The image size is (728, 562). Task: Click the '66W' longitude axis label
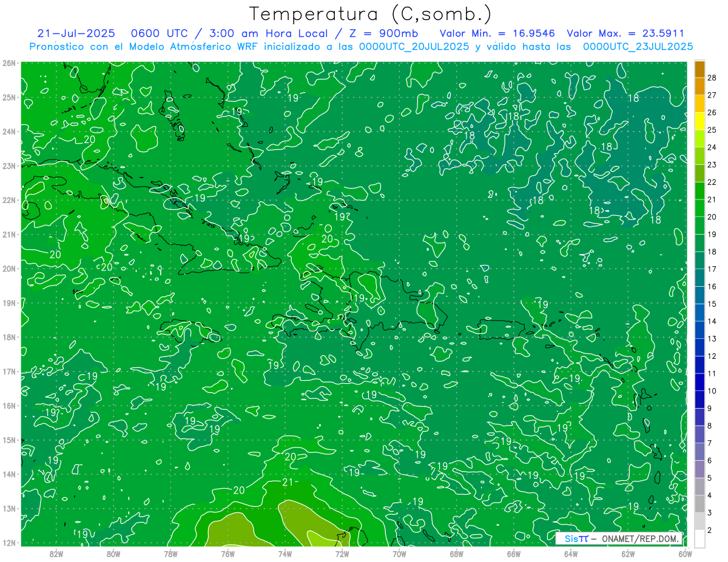(x=514, y=554)
